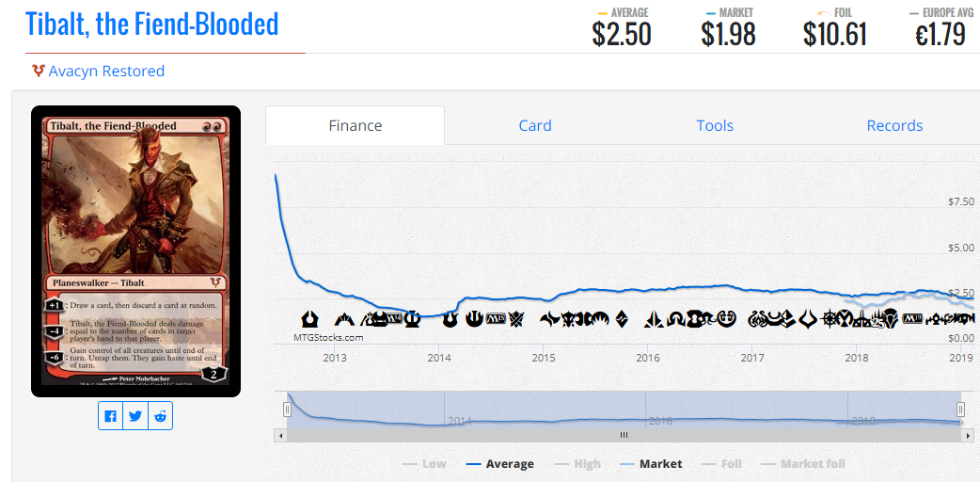The width and height of the screenshot is (980, 482).
Task: Share card on Twitter
Action: 135,416
